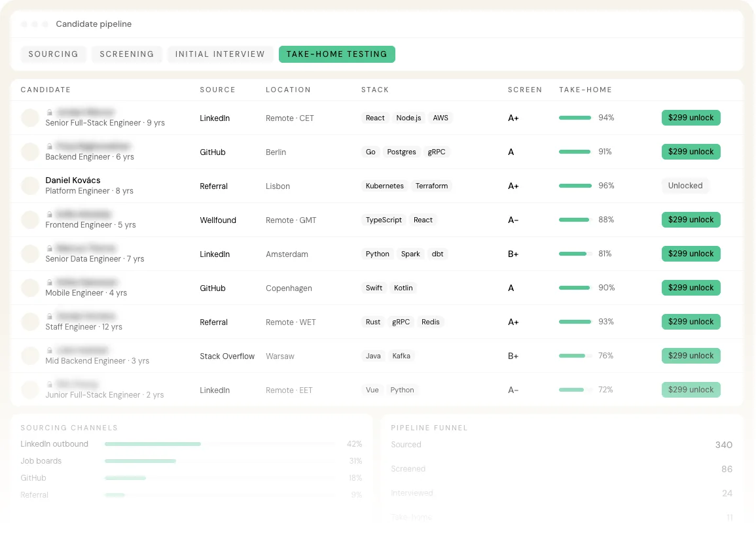Screen dimensions: 756x550
Task: Click the Unlocked badge for Daniel Kovács
Action: [x=685, y=186]
